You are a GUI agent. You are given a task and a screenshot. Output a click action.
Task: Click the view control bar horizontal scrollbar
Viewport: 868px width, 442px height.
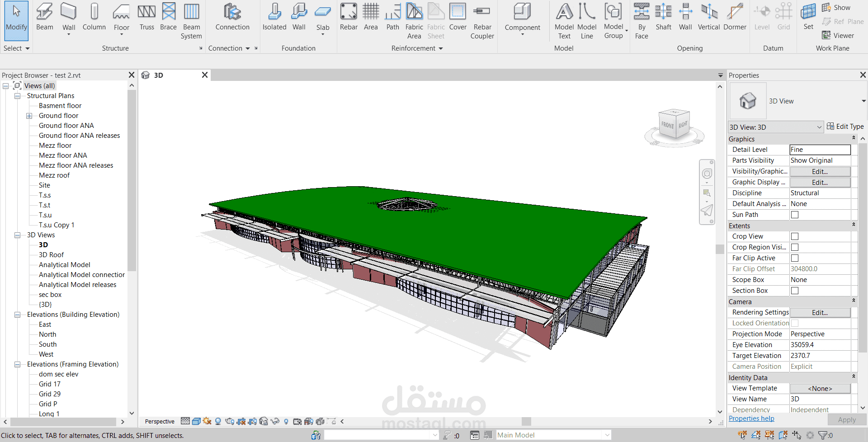(x=526, y=421)
